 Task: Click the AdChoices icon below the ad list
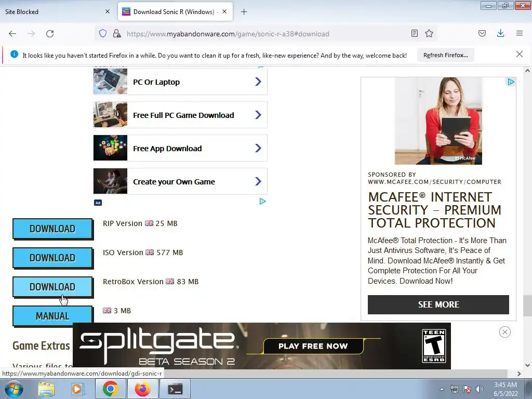point(262,202)
